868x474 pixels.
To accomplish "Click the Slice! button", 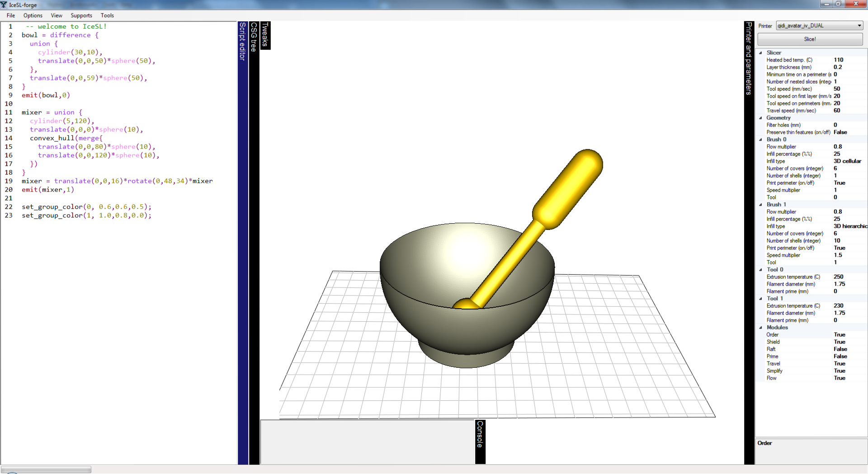I will [x=810, y=39].
